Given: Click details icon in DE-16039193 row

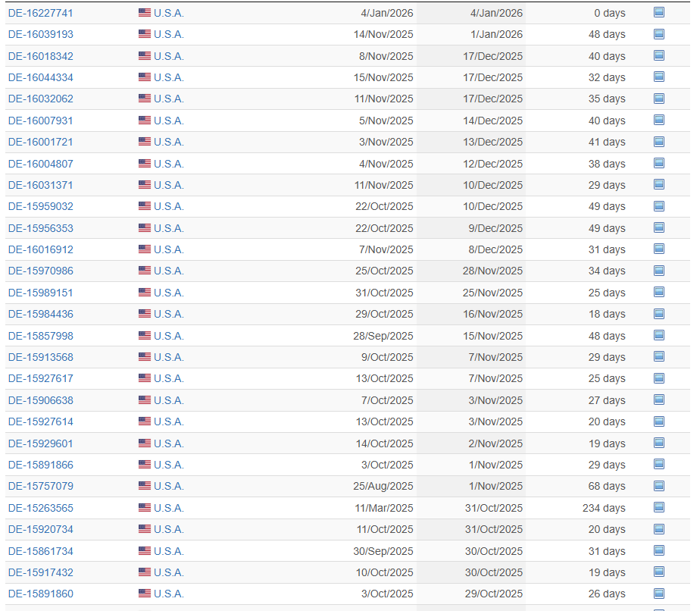Looking at the screenshot, I should click(658, 34).
